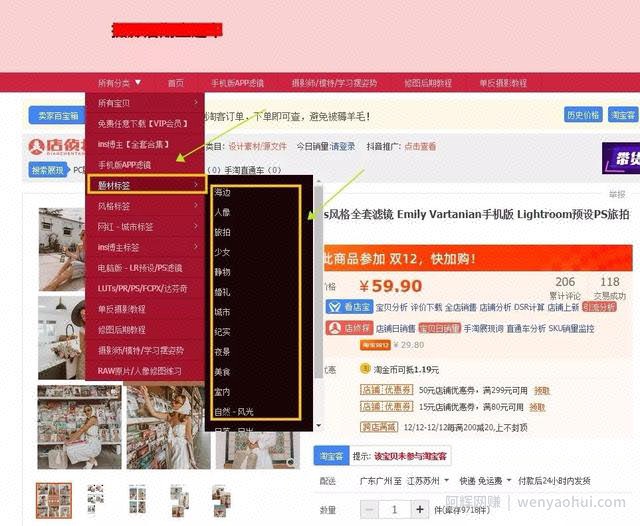Choose 单反摄影教程 in the dropdown category list
Viewport: 640px width, 526px height.
pos(122,309)
